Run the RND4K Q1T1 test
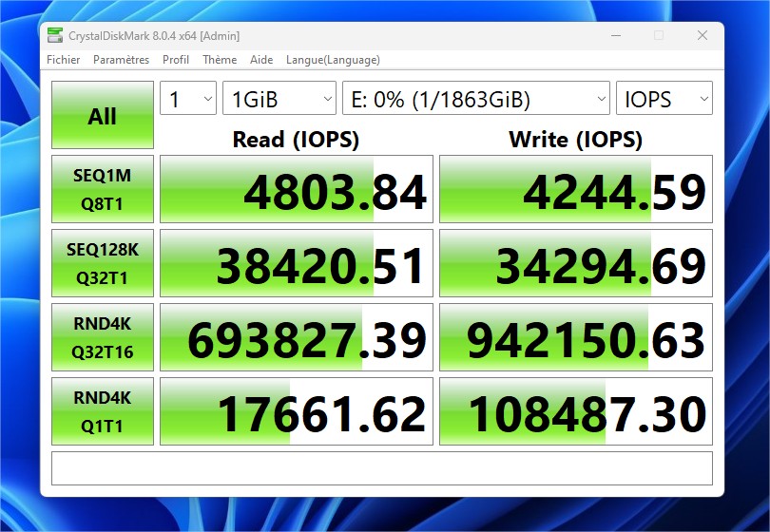Viewport: 770px width, 532px height. pos(103,411)
